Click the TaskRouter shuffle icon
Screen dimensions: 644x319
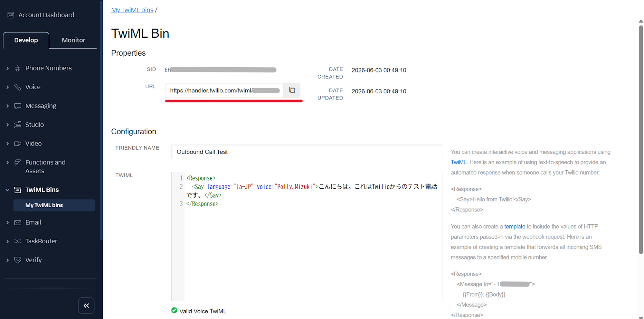pyautogui.click(x=18, y=241)
